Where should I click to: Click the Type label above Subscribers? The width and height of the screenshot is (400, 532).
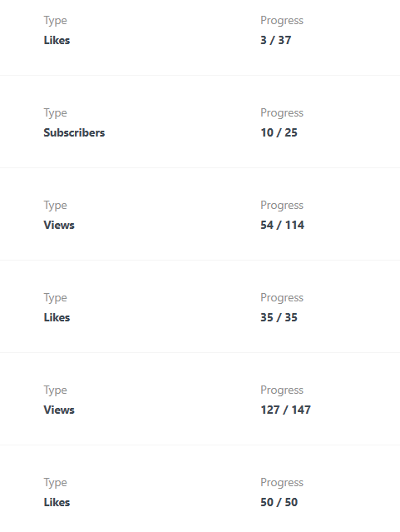55,113
